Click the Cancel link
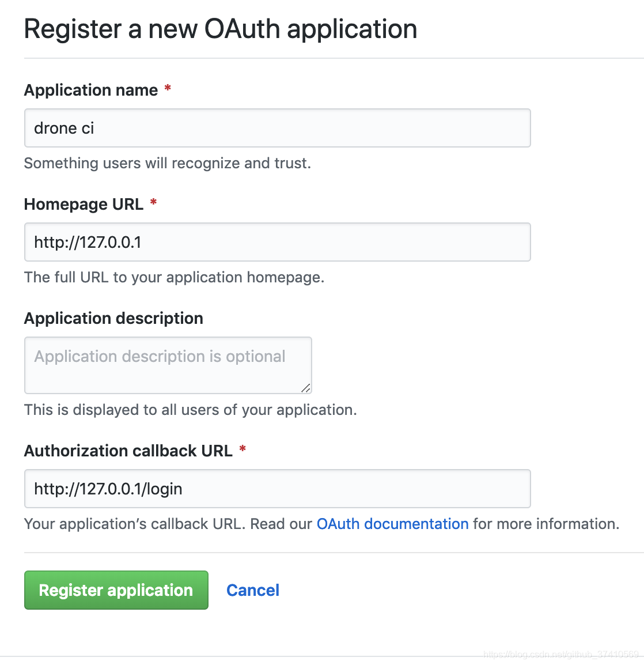 [253, 590]
